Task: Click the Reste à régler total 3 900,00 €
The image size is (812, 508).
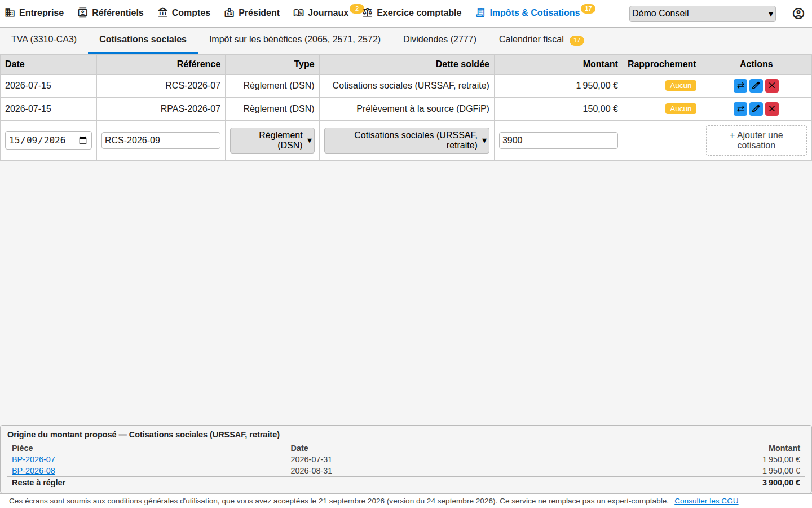Action: pos(781,483)
